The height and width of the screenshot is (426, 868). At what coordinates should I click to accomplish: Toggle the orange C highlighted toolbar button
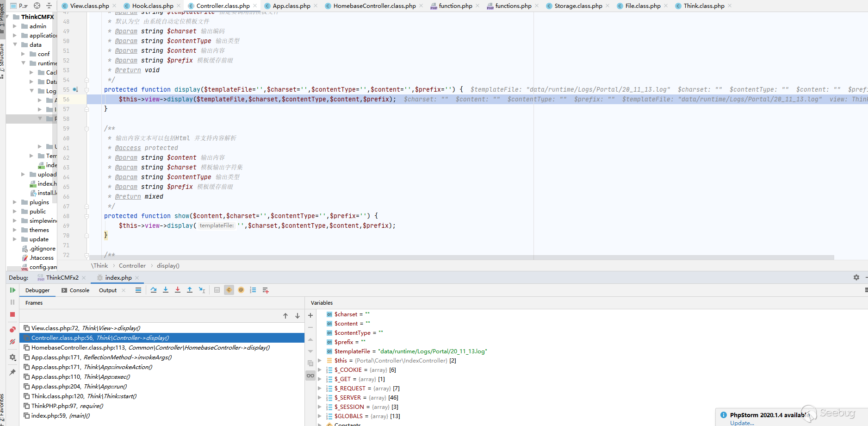[229, 290]
